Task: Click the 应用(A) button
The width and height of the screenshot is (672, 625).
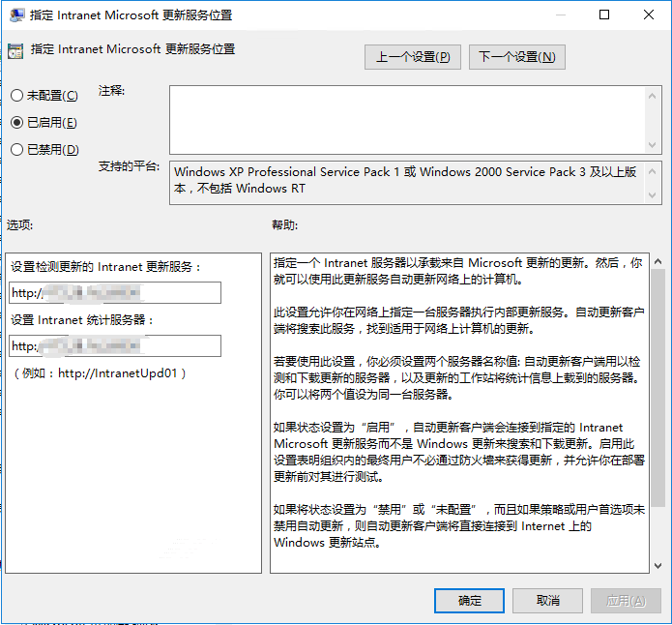Action: coord(626,600)
